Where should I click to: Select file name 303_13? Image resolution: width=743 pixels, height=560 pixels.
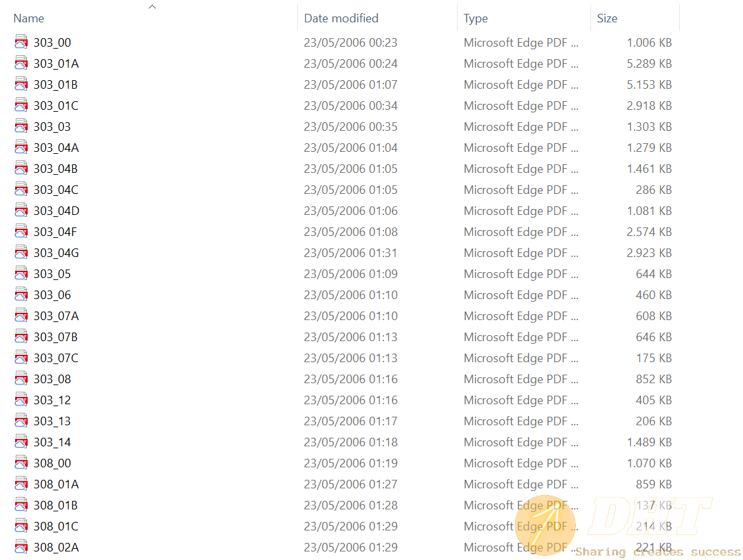[52, 421]
